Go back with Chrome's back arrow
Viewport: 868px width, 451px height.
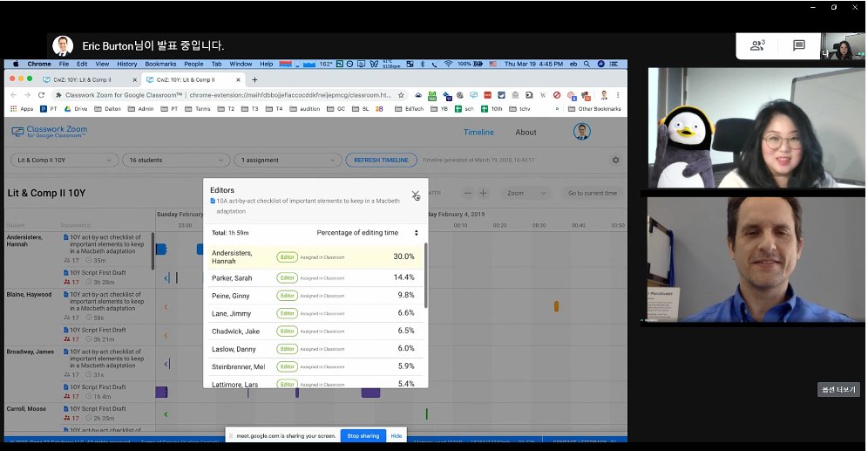[x=14, y=95]
